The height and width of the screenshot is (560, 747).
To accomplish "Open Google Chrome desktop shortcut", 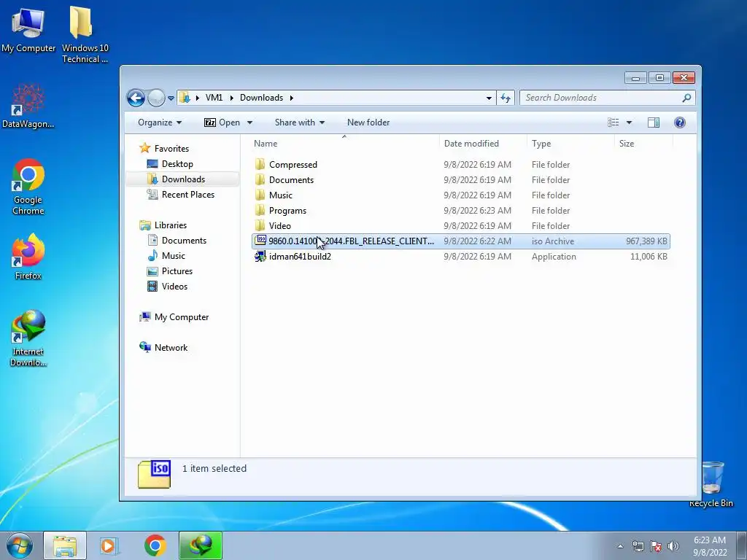I will (28, 186).
